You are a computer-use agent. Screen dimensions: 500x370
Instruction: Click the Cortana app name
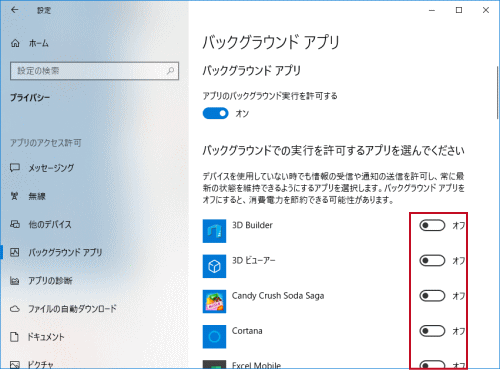point(247,331)
